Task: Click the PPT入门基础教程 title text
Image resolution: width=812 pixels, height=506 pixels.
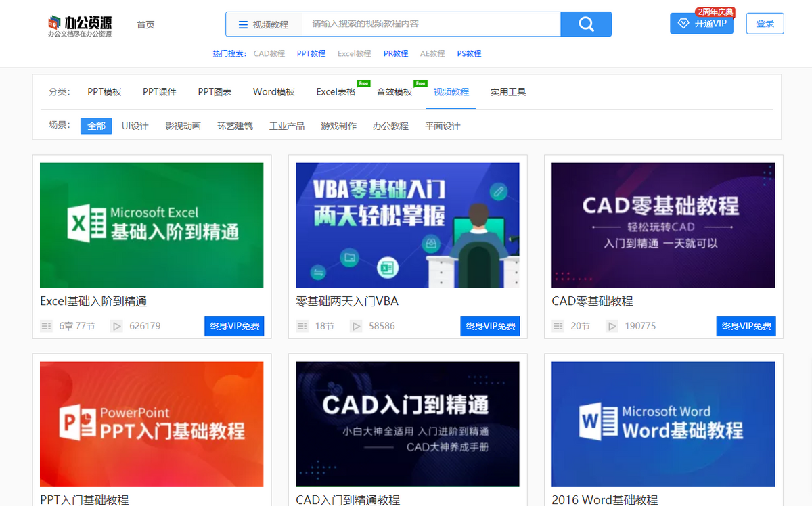Action: [85, 500]
